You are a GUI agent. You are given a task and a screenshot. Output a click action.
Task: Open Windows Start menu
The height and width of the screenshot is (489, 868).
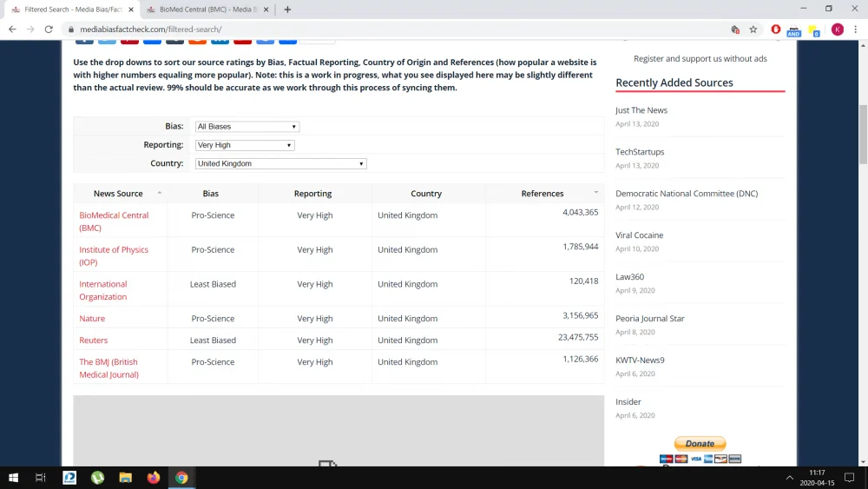point(13,478)
